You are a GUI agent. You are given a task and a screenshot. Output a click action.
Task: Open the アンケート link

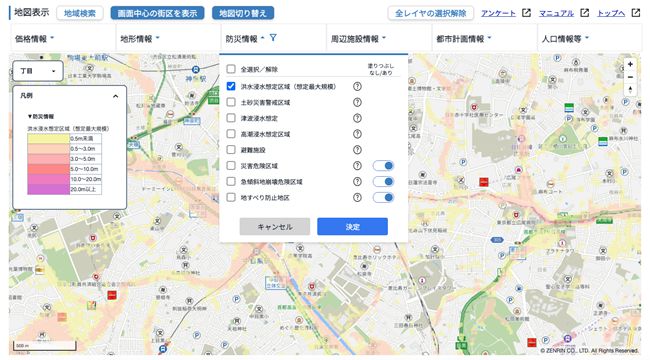(x=498, y=13)
